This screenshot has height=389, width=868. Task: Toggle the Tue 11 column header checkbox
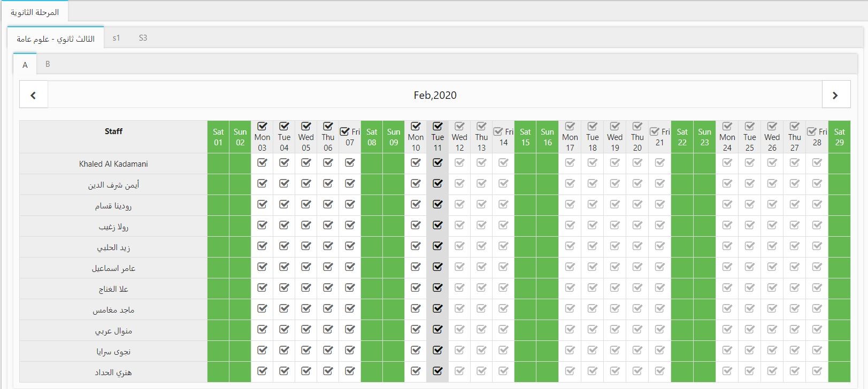(437, 127)
